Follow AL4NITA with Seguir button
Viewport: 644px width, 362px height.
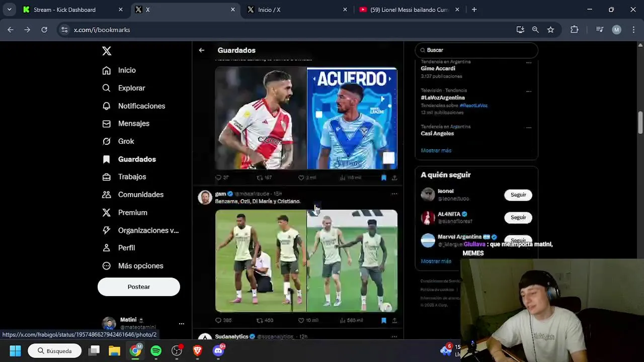point(518,218)
